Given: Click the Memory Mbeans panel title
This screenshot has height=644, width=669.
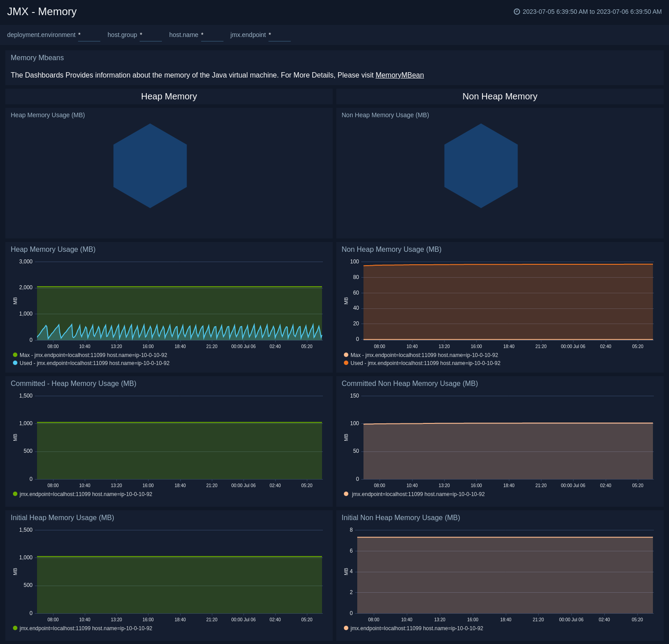Looking at the screenshot, I should pyautogui.click(x=37, y=58).
